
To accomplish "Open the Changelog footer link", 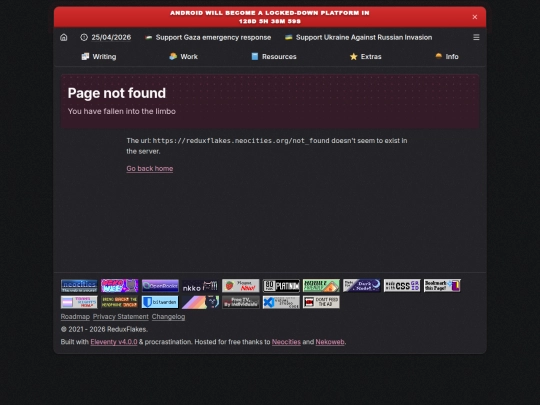I will tap(168, 316).
